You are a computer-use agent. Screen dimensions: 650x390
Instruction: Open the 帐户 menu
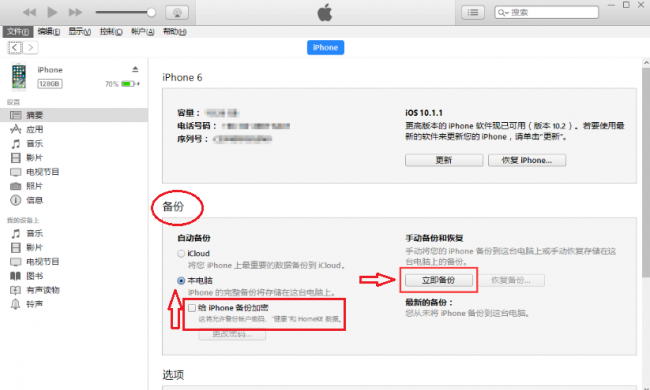[x=143, y=31]
